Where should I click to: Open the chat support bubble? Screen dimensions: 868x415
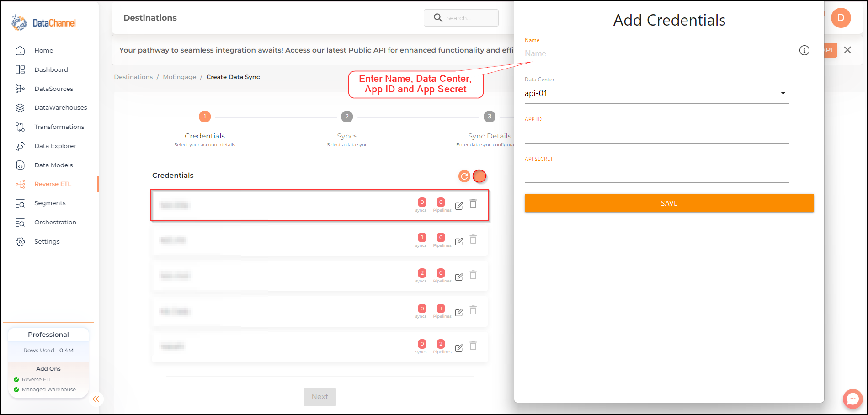coord(852,399)
